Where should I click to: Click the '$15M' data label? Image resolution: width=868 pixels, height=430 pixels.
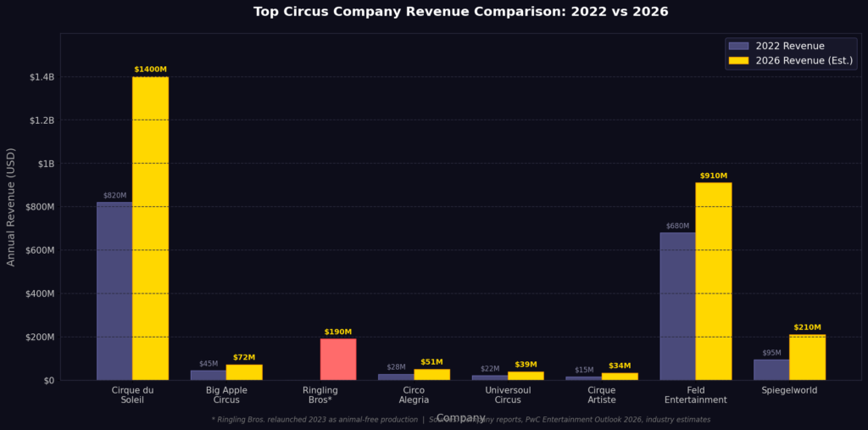584,370
